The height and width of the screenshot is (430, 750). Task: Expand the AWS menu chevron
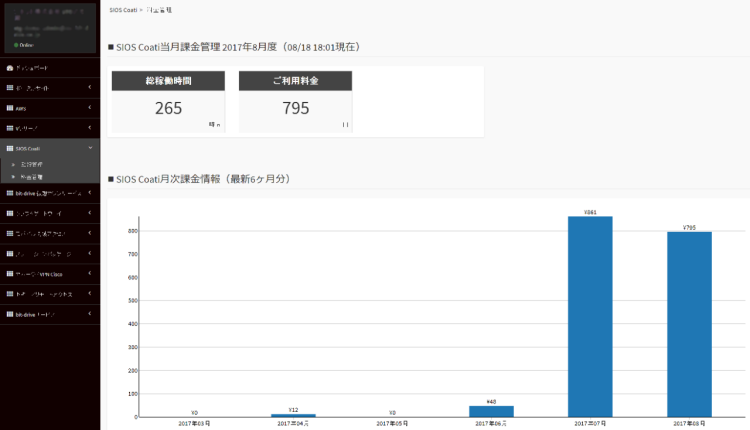[x=89, y=108]
